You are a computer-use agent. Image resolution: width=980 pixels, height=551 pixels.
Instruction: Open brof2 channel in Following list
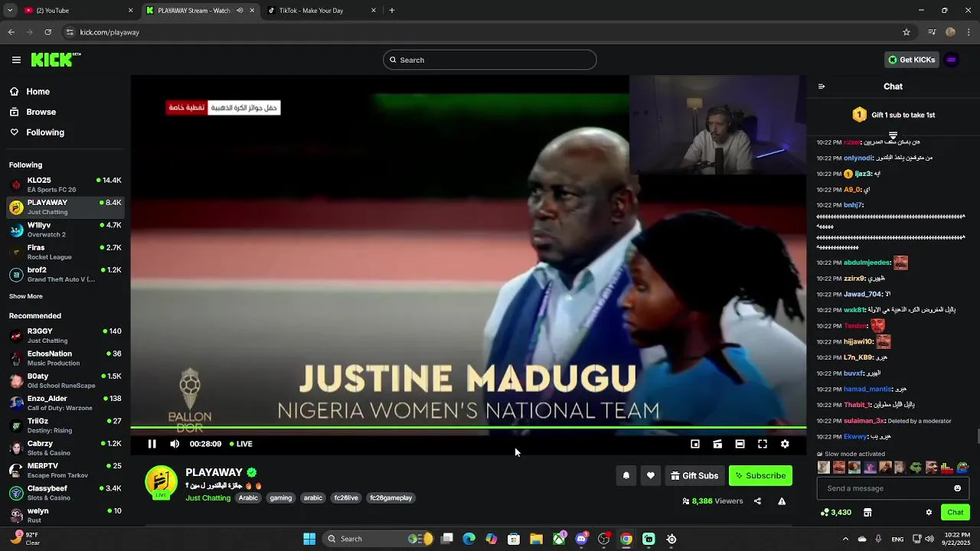(x=65, y=275)
